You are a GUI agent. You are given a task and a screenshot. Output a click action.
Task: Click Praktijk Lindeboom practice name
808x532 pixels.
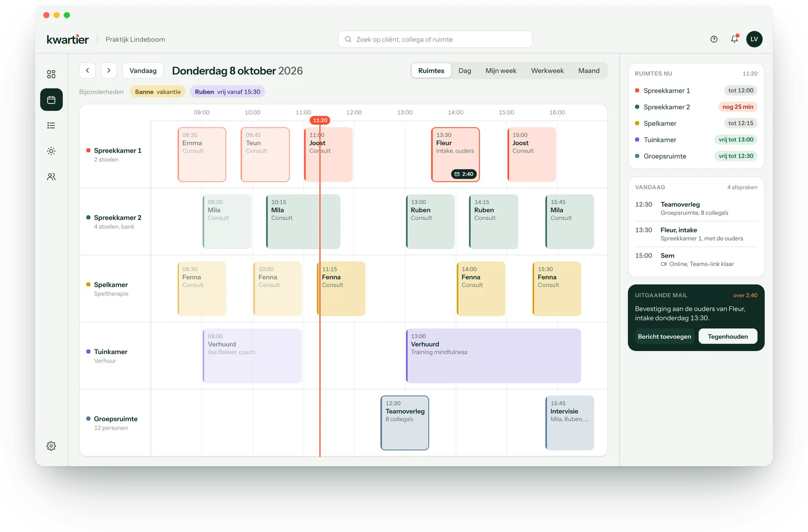coord(135,39)
